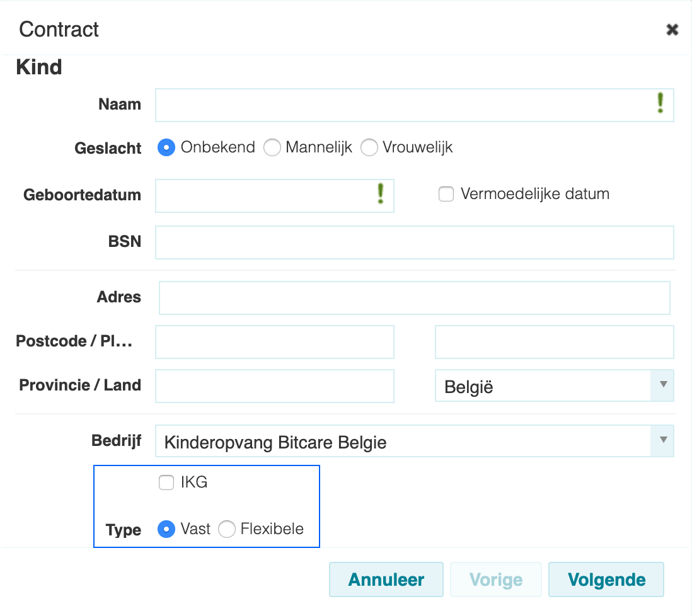Click the Provincie text field
The width and height of the screenshot is (692, 616).
pos(275,386)
